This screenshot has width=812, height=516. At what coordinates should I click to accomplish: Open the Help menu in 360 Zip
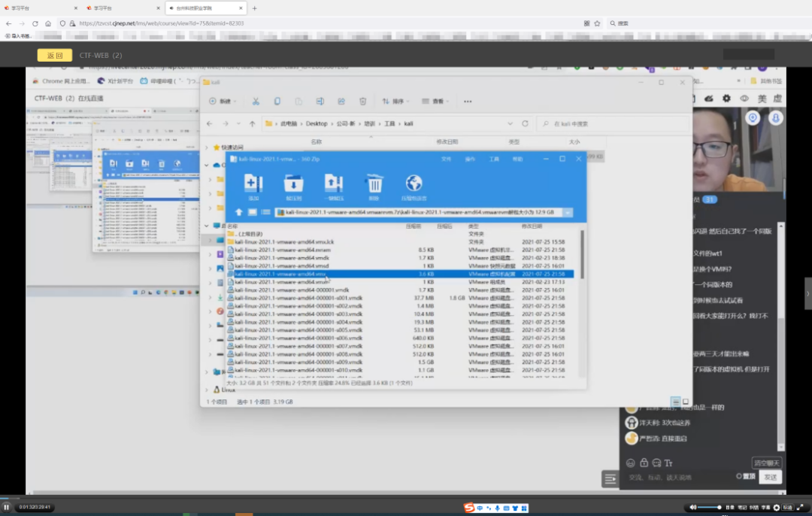click(517, 159)
